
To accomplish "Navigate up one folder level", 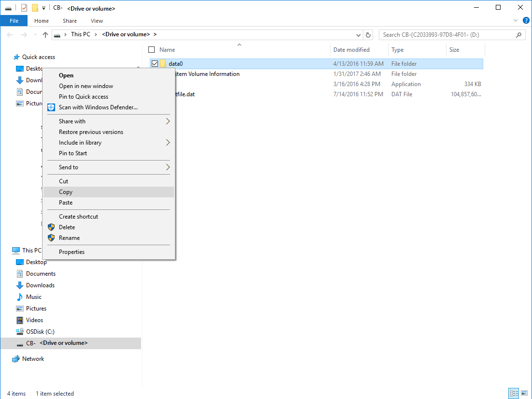I will [45, 34].
